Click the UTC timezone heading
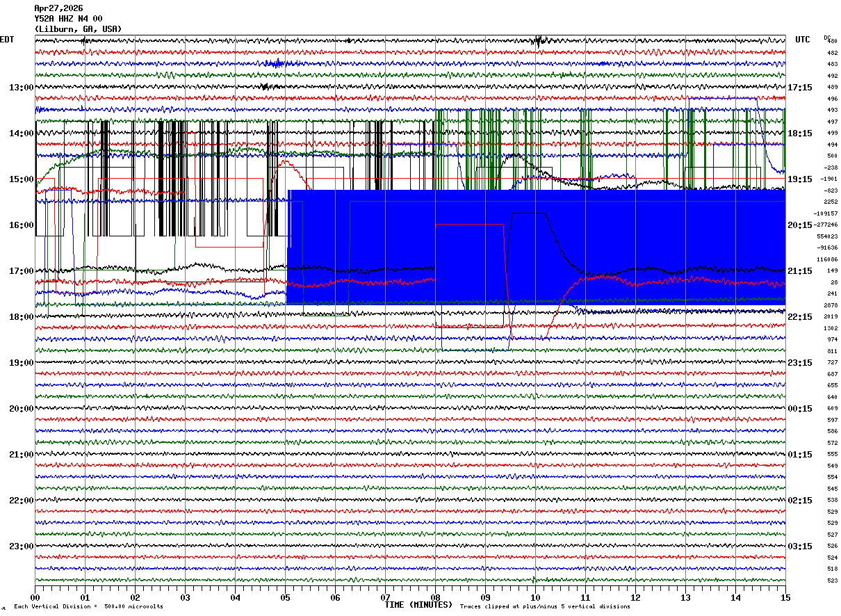The width and height of the screenshot is (841, 616). [x=803, y=40]
